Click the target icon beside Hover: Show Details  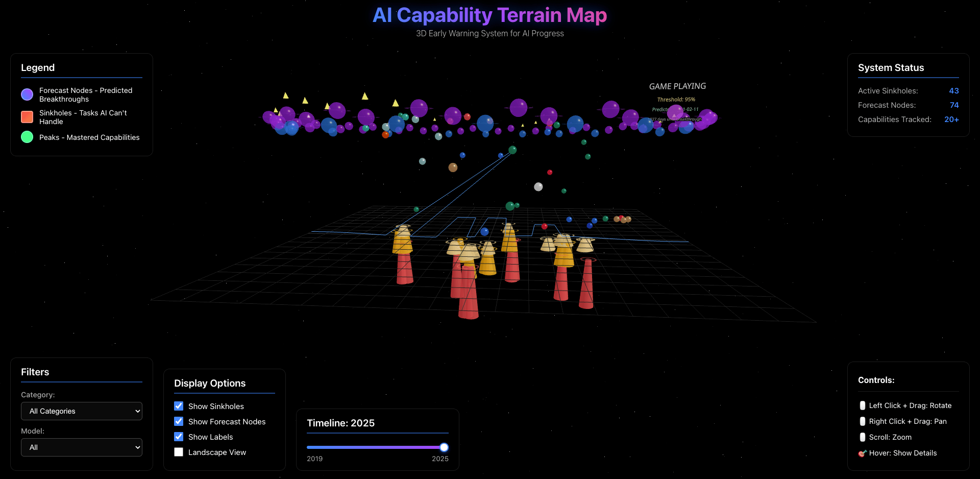click(863, 453)
